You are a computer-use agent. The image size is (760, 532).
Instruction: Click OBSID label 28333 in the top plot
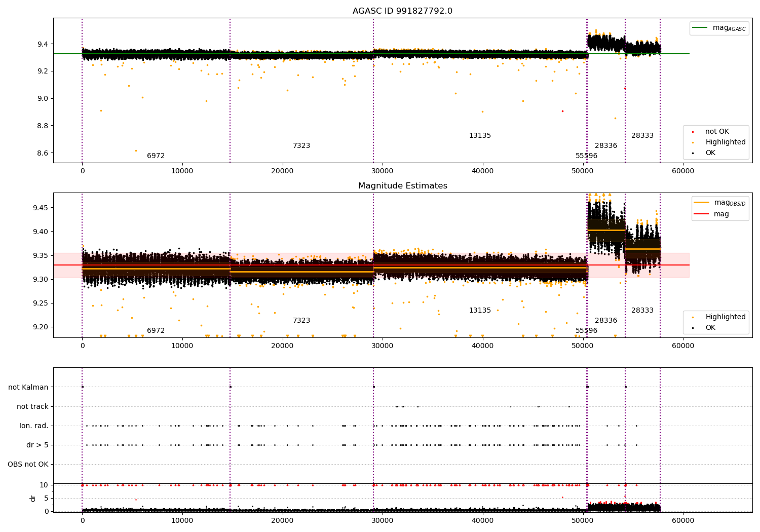pos(642,136)
